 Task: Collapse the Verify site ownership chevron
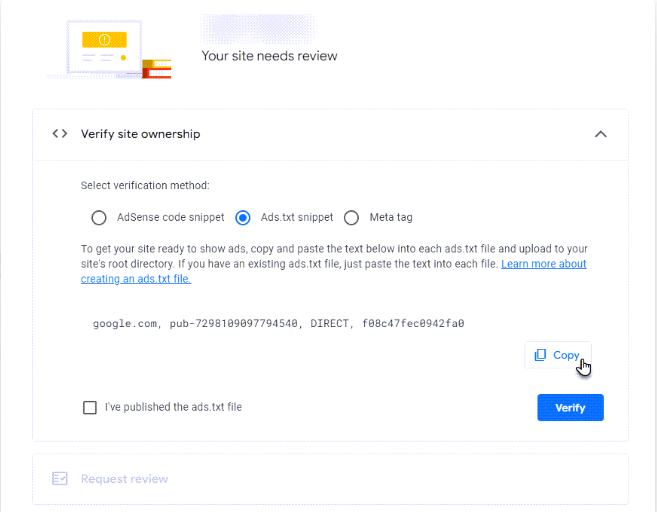pos(600,134)
